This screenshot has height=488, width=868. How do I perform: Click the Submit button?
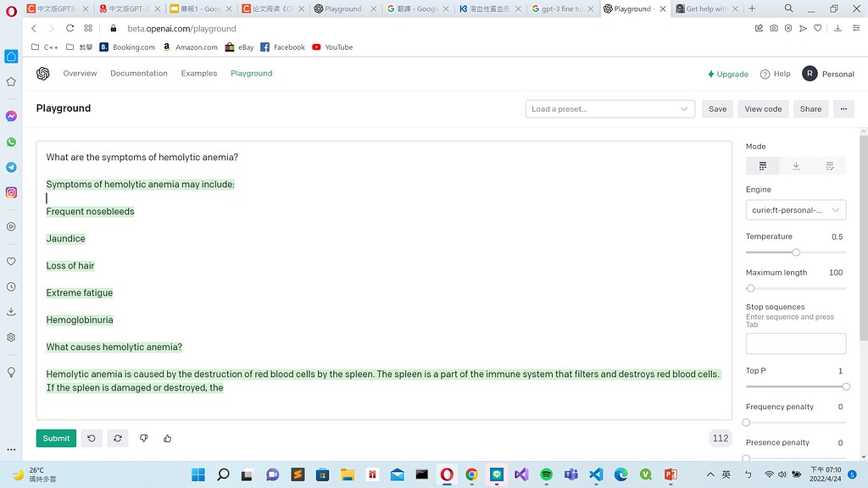[55, 438]
